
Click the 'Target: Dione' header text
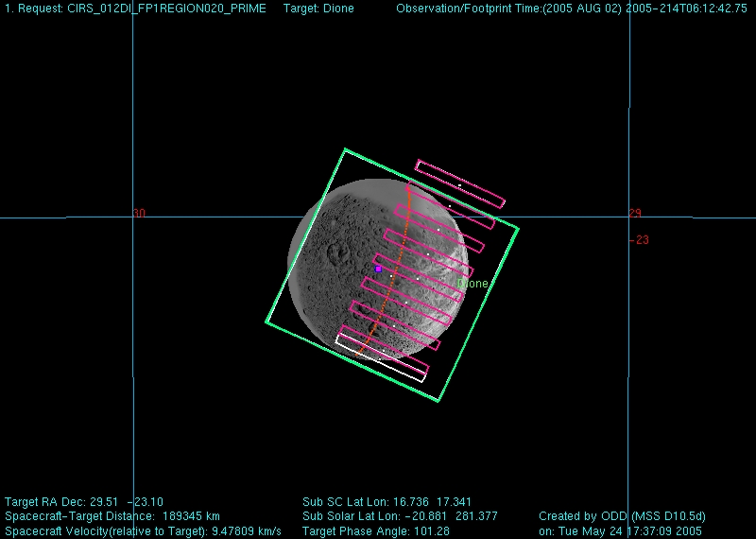point(318,9)
